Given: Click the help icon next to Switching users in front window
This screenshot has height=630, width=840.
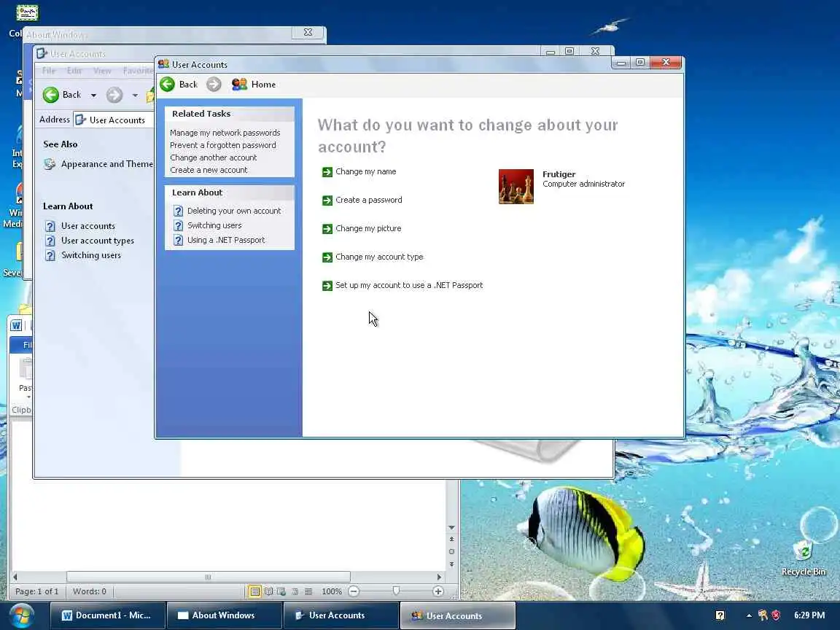Looking at the screenshot, I should pos(179,225).
